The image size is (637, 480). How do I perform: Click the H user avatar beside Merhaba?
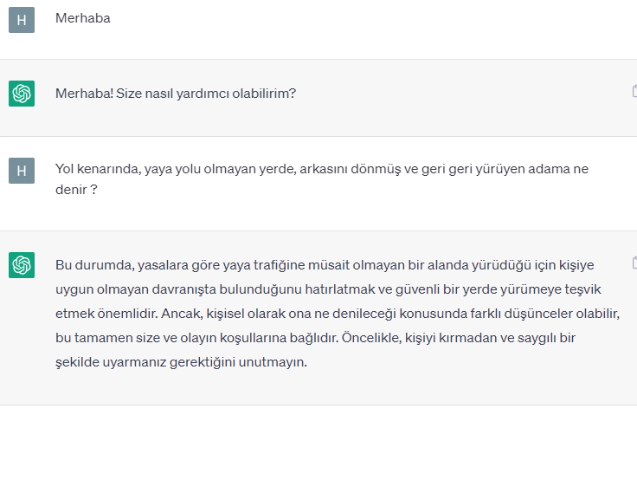pyautogui.click(x=22, y=20)
